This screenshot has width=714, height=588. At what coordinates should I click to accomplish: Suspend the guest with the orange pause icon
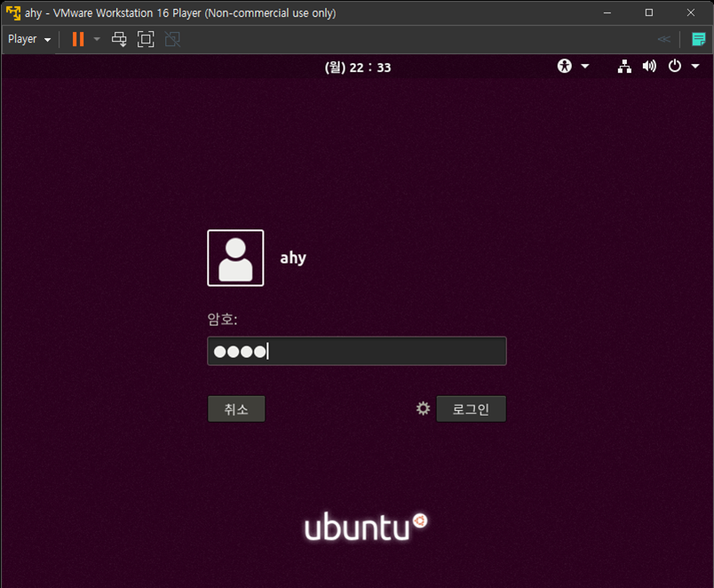(x=78, y=39)
